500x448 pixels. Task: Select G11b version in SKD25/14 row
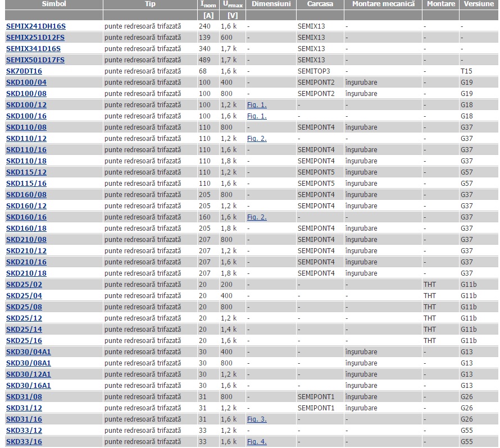(x=469, y=330)
